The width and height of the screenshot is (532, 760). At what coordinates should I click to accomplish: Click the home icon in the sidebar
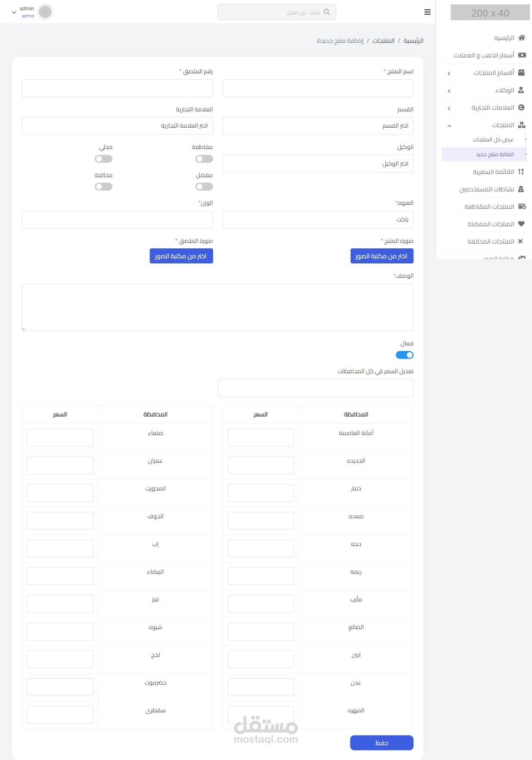[x=522, y=38]
